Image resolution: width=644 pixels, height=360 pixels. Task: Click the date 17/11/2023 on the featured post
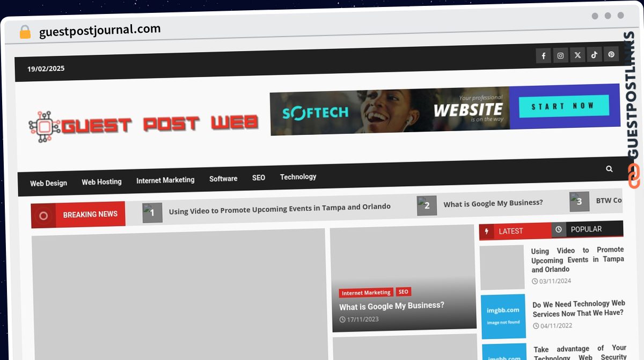click(359, 319)
